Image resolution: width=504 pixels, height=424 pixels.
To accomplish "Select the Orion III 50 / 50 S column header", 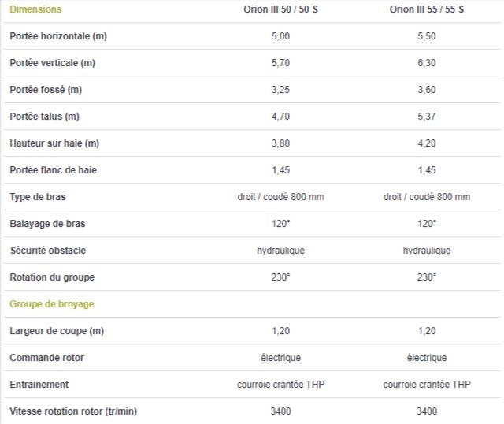I will (x=280, y=9).
